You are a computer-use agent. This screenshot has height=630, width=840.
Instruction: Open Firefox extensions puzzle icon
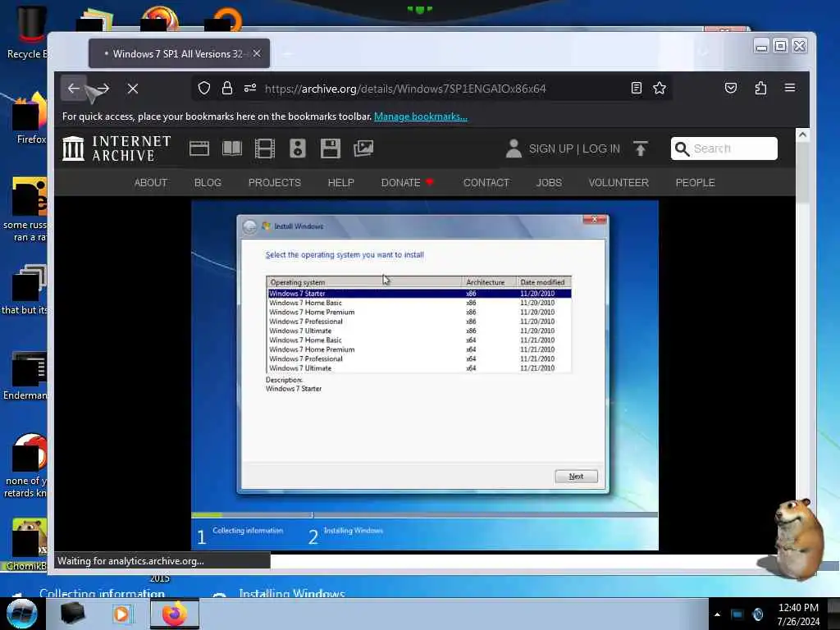click(760, 89)
